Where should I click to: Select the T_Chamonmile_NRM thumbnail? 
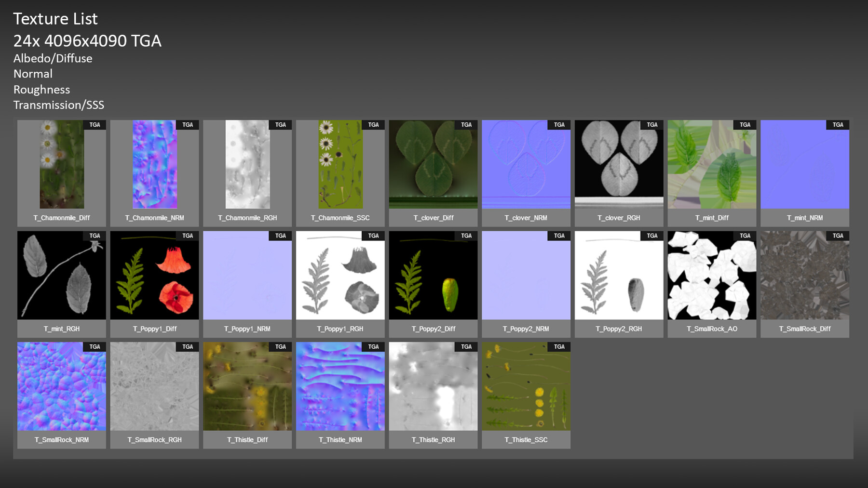click(154, 166)
